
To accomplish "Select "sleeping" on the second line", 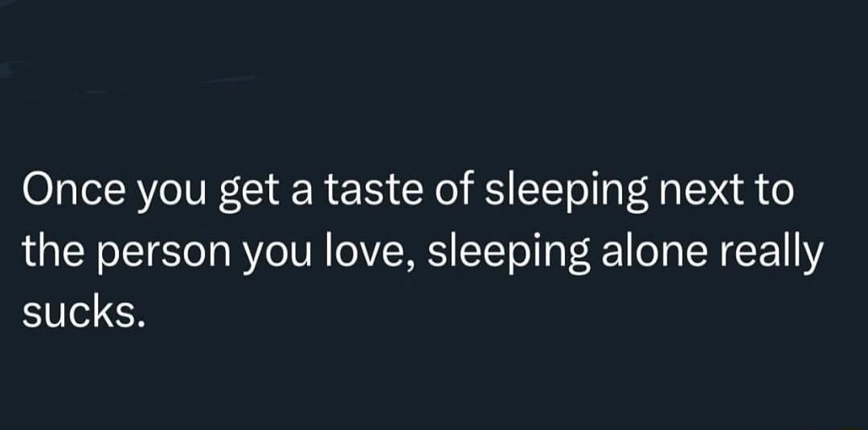I will (x=508, y=255).
